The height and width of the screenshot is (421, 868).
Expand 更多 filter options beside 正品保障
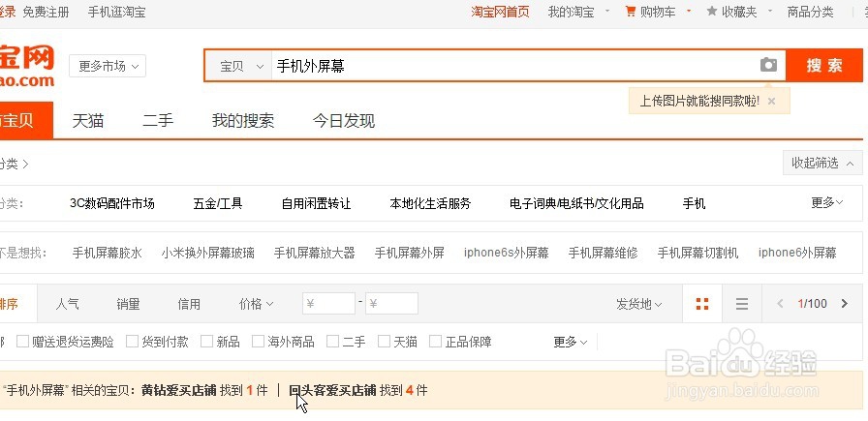point(571,342)
